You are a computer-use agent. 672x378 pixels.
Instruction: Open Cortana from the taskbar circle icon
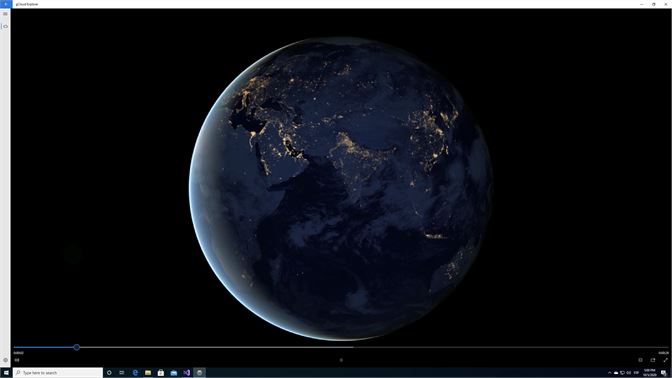point(109,372)
